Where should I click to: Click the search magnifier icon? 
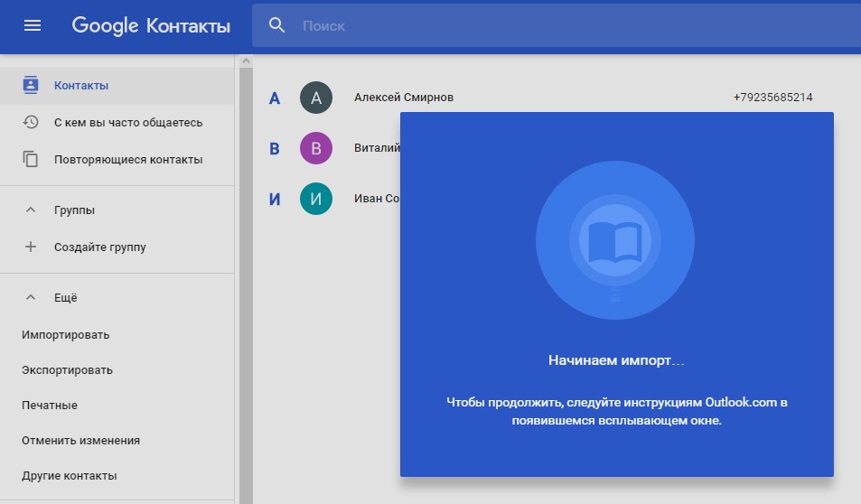tap(277, 25)
